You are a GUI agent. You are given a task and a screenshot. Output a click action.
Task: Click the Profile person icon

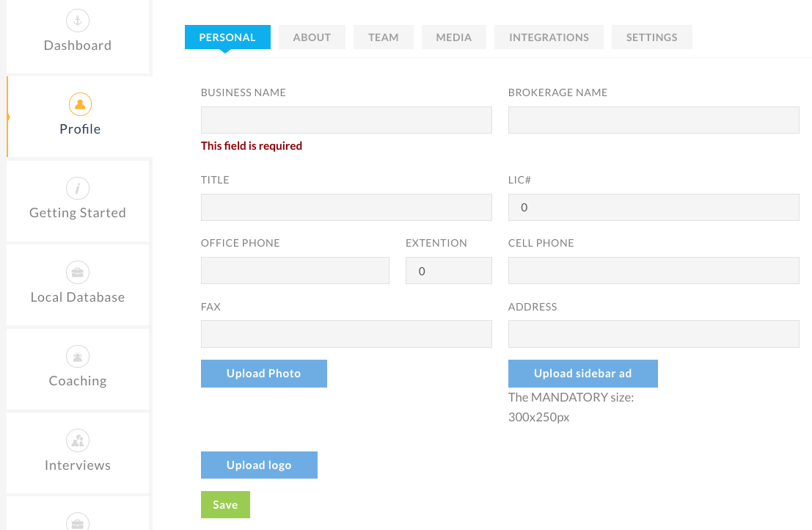coord(80,104)
